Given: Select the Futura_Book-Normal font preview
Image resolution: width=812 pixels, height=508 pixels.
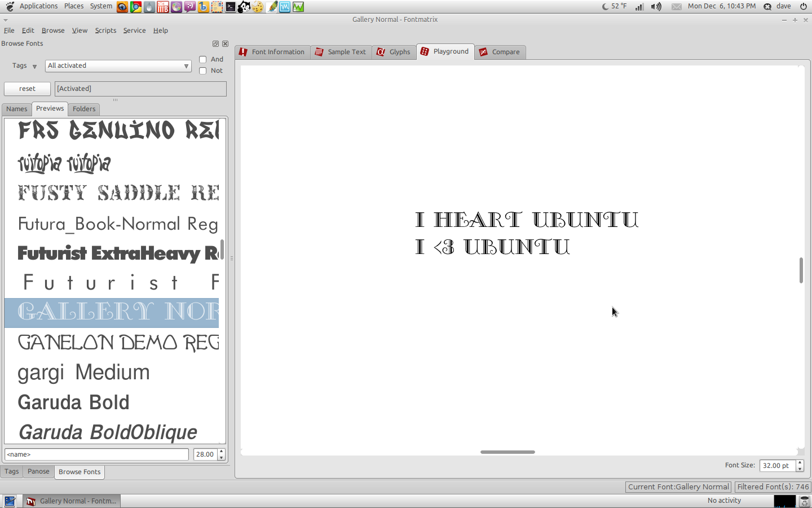Looking at the screenshot, I should (112, 224).
